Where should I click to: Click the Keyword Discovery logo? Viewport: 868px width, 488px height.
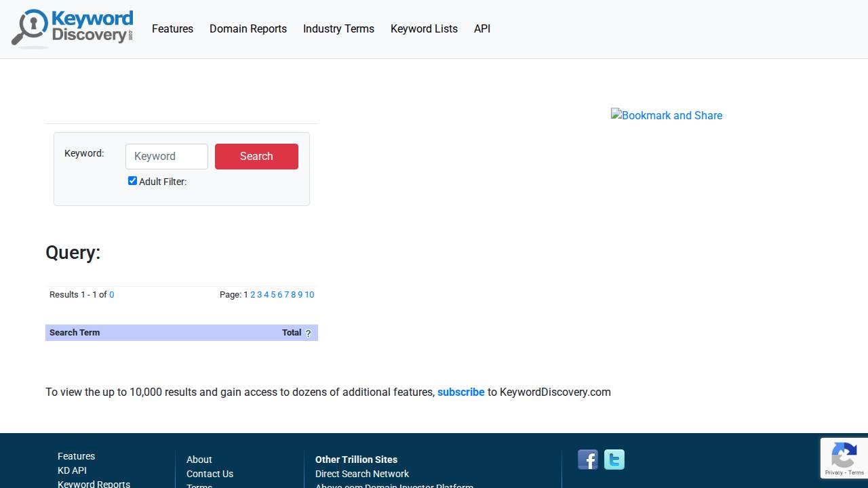pyautogui.click(x=72, y=28)
